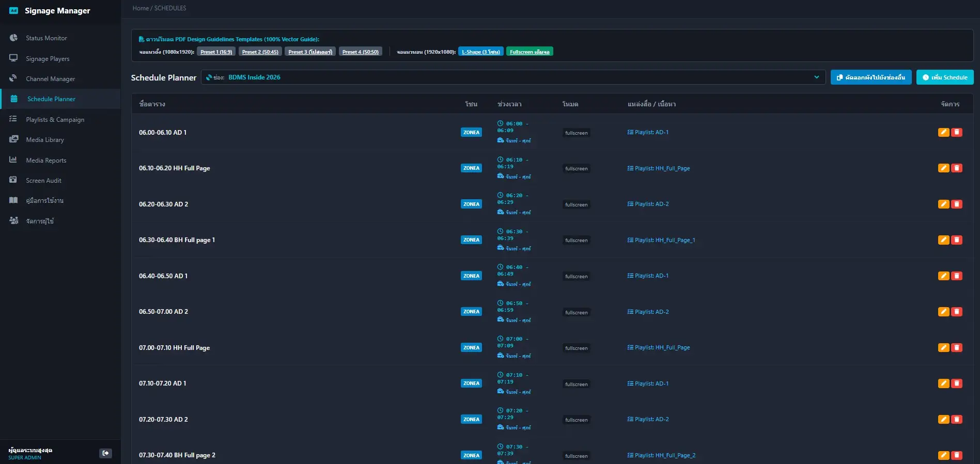This screenshot has width=980, height=464.
Task: Open Playlist: HH_Full_Page_1 link
Action: [x=661, y=240]
